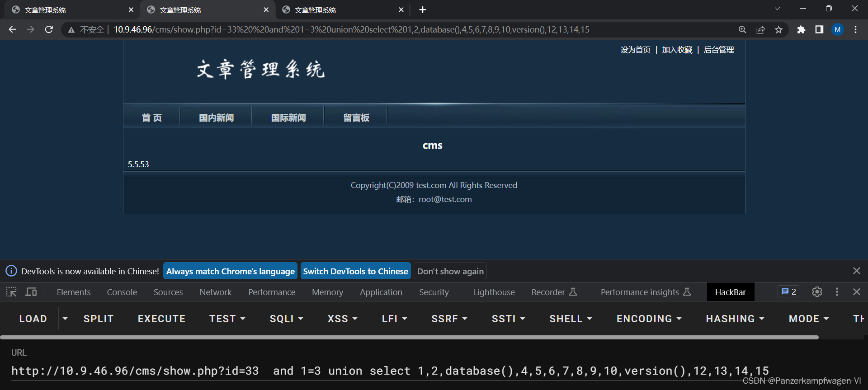Click the 设为首页 link
The image size is (868, 390).
click(635, 50)
